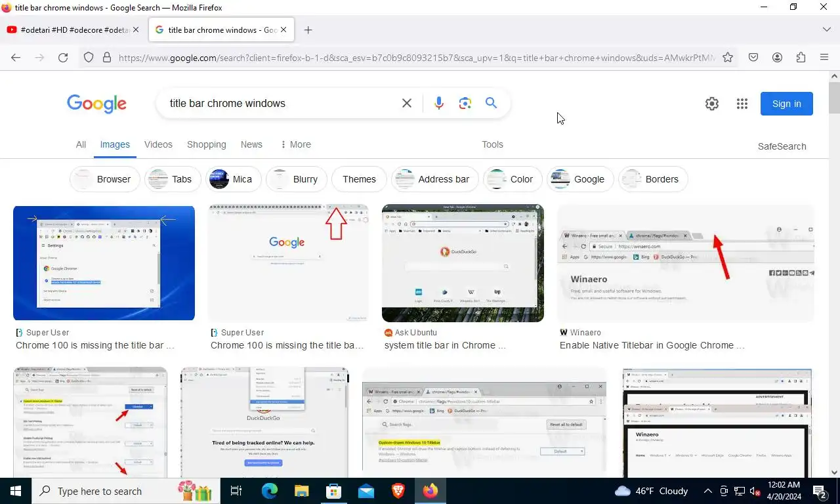Image resolution: width=840 pixels, height=504 pixels.
Task: Filter images by Color chip
Action: (x=513, y=179)
